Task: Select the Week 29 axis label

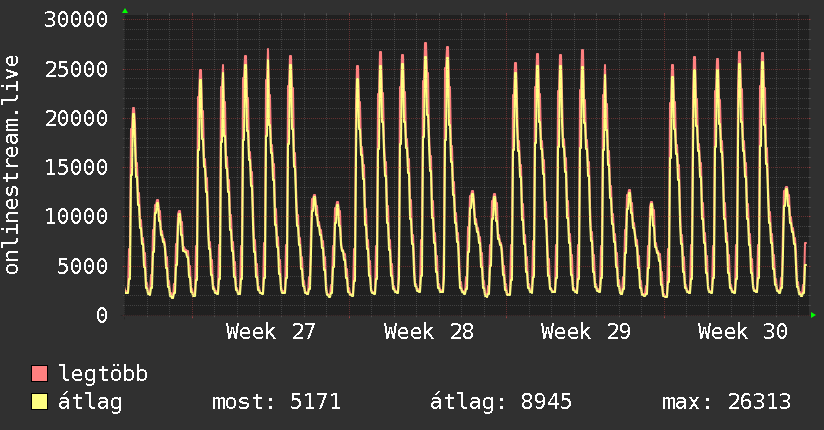Action: [x=585, y=332]
